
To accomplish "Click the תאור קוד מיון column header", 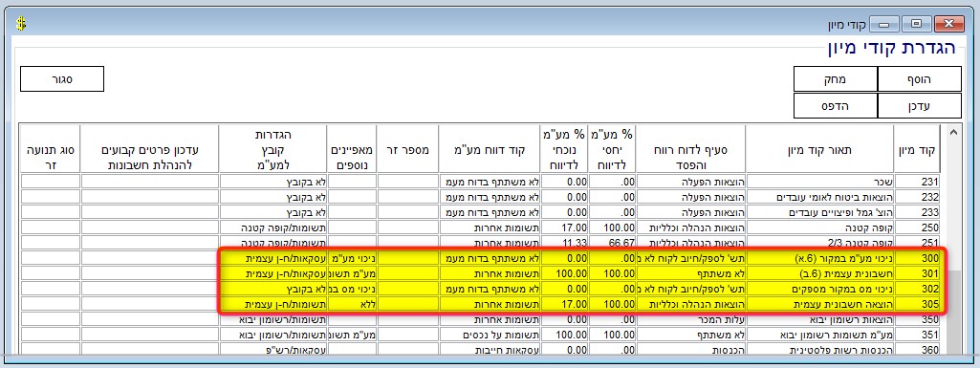I will point(820,149).
